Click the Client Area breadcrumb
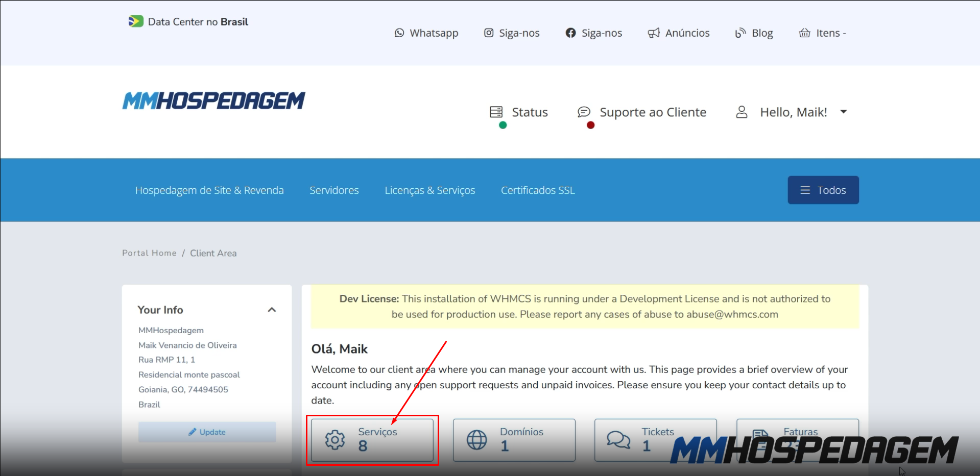This screenshot has width=980, height=476. coord(213,253)
